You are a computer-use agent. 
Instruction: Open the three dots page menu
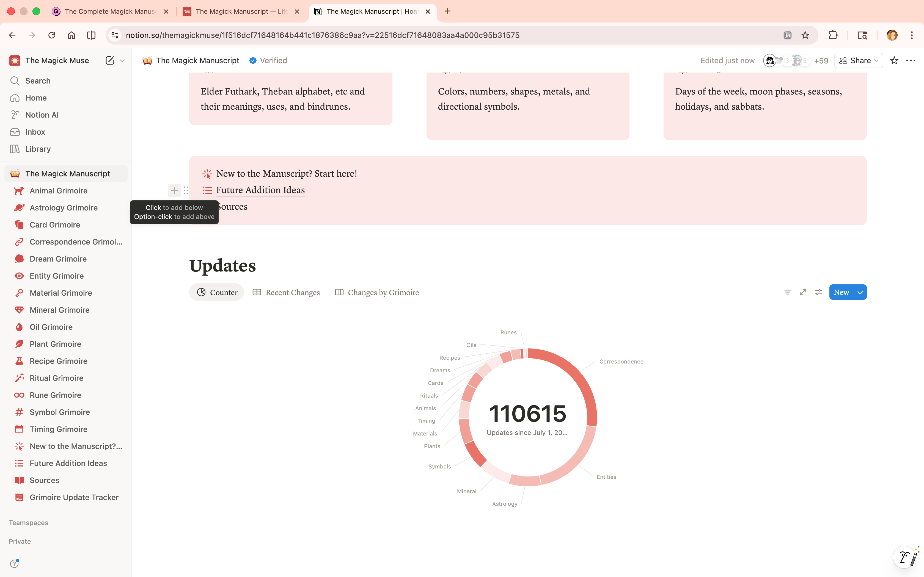[911, 60]
